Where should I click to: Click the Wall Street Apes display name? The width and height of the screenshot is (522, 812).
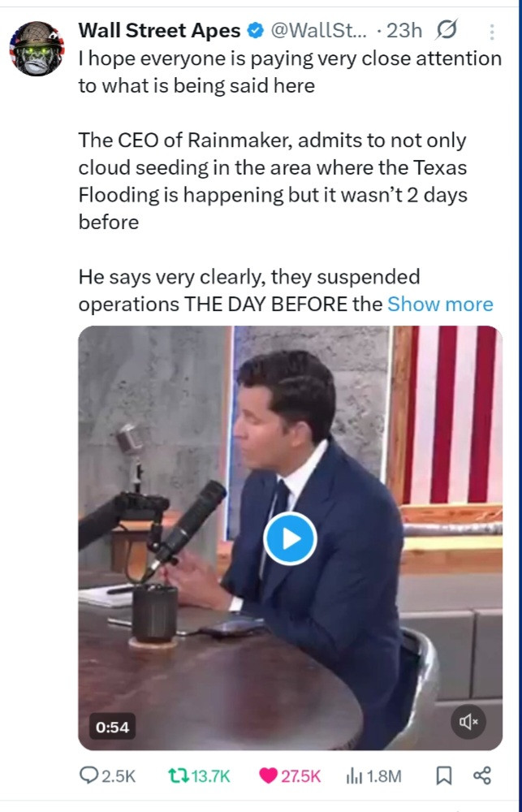(x=159, y=31)
